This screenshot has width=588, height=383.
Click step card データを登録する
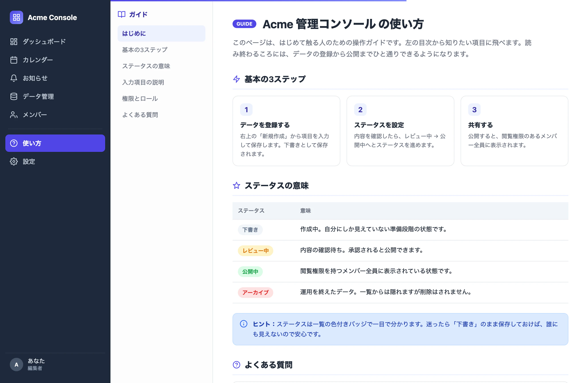[286, 131]
